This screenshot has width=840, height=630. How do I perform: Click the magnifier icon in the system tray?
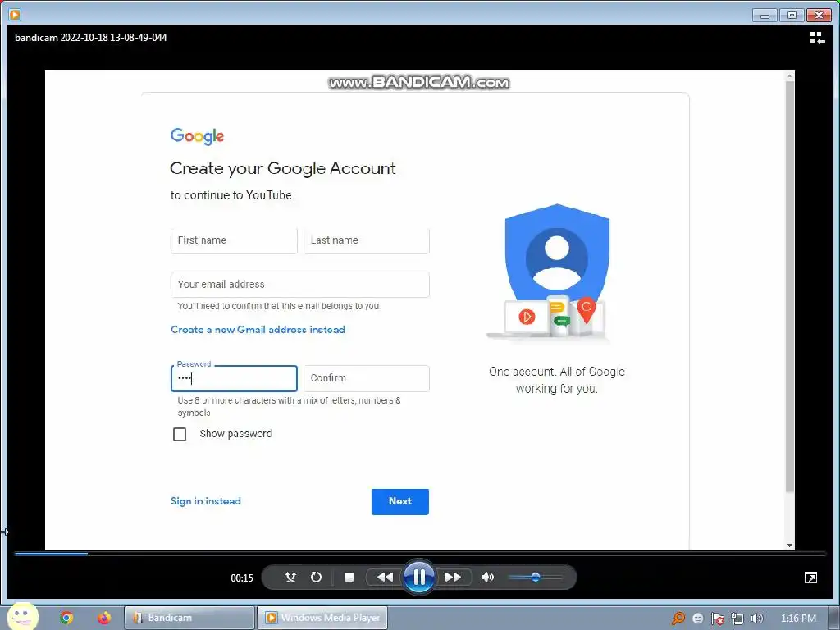[678, 619]
